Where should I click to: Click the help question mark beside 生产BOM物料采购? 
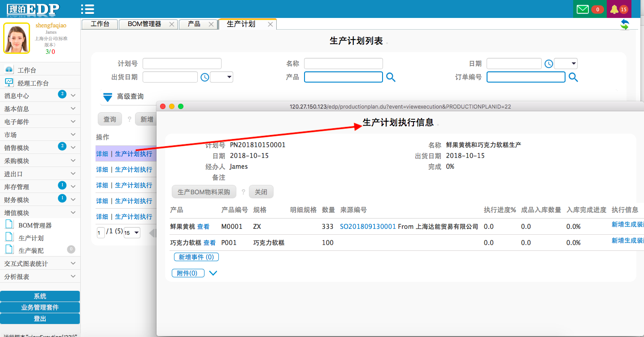click(244, 192)
